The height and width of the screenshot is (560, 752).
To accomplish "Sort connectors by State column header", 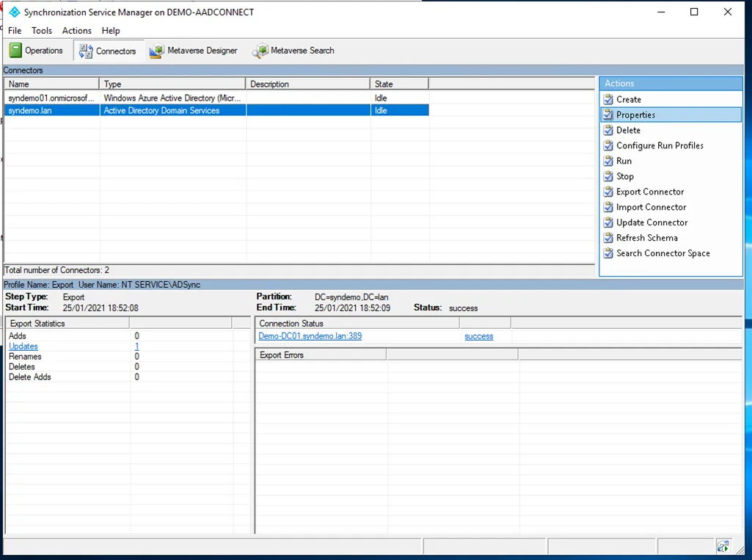I will click(x=399, y=84).
